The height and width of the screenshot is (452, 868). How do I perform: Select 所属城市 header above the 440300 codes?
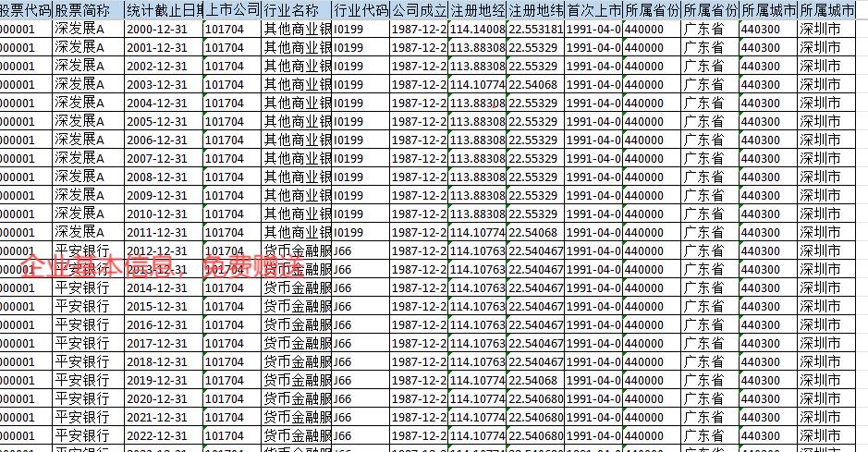click(768, 10)
